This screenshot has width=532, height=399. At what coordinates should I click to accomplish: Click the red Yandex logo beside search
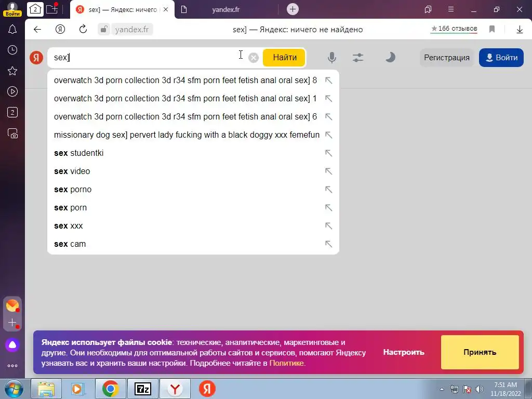point(36,57)
